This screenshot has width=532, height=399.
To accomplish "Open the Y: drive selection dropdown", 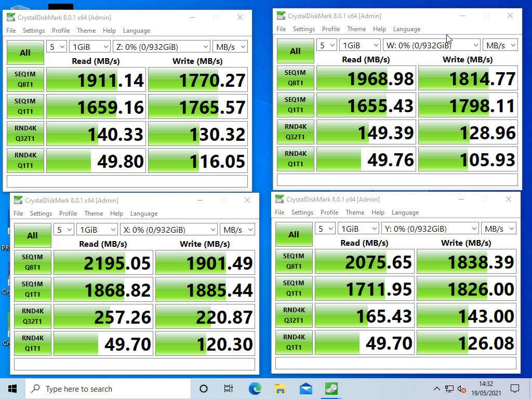I will pos(430,229).
